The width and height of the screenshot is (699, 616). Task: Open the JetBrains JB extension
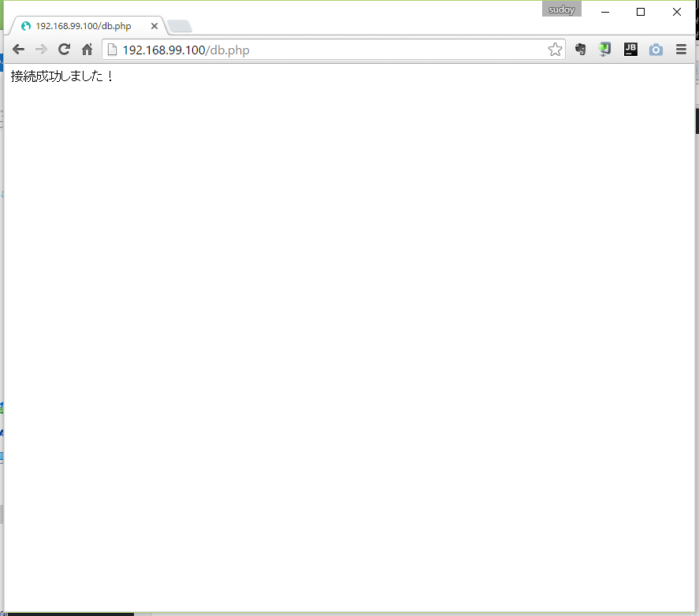pyautogui.click(x=630, y=50)
